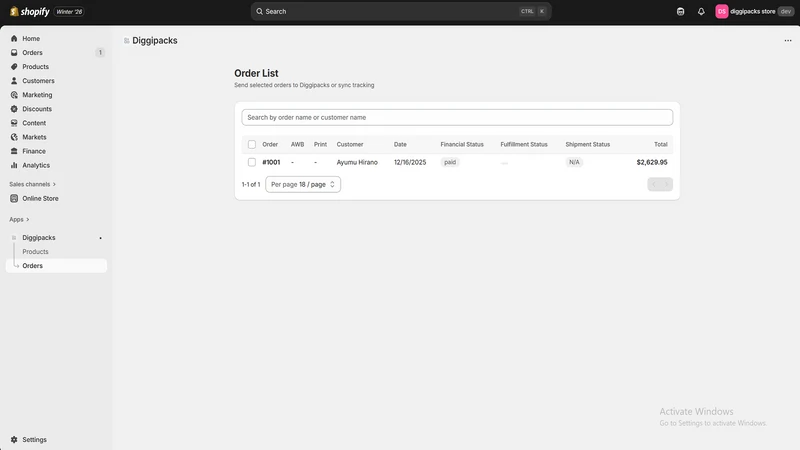This screenshot has height=450, width=800.
Task: Open the Home icon in sidebar
Action: pyautogui.click(x=14, y=38)
